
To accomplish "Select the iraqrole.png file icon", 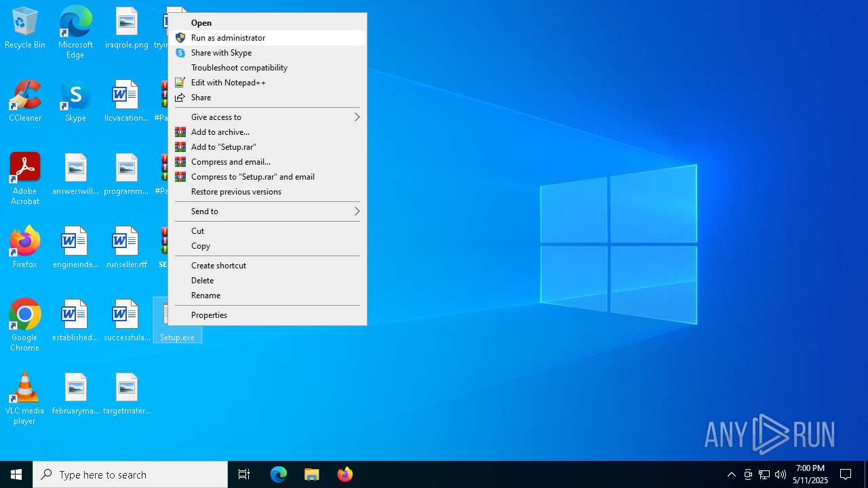I will pyautogui.click(x=127, y=28).
